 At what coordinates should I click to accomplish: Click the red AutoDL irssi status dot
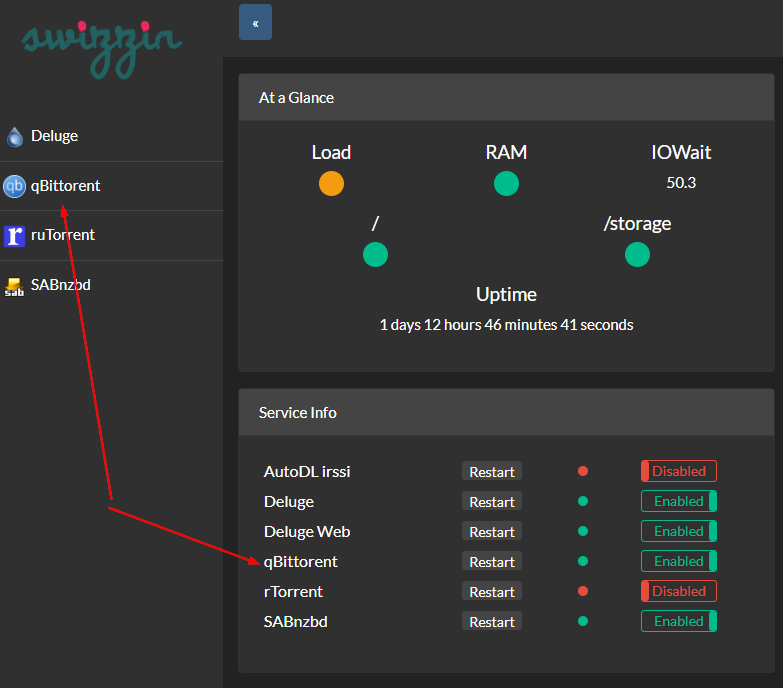pyautogui.click(x=583, y=471)
